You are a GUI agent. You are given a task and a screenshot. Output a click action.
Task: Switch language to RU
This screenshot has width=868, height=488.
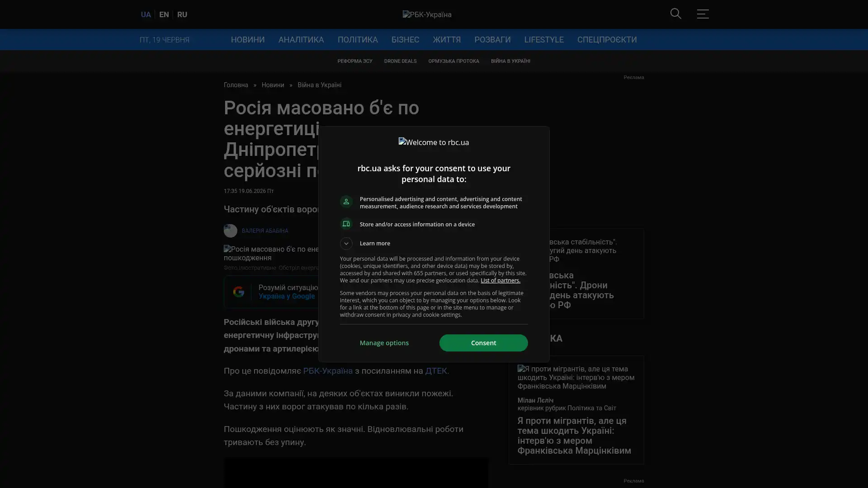182,14
